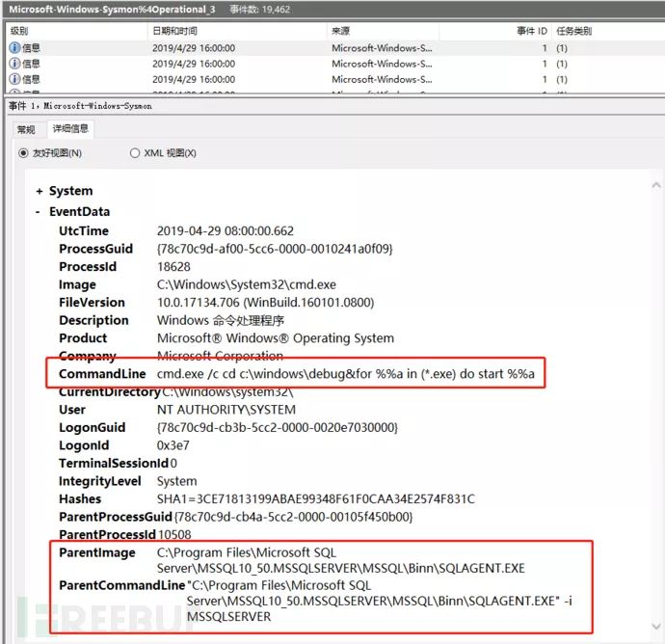Click ProcessId value 18628

(173, 266)
